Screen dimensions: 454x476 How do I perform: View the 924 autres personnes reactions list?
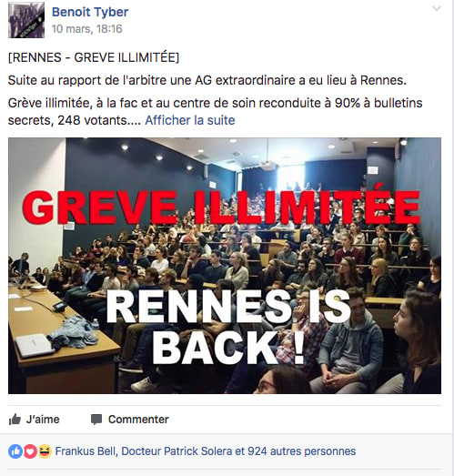point(302,451)
